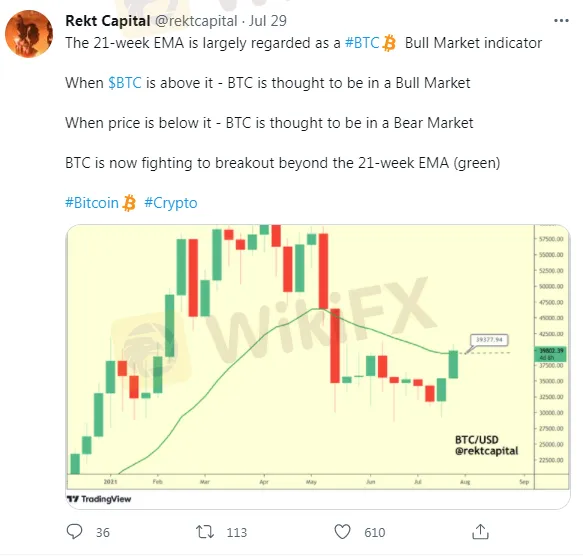Click the 610 likes count
This screenshot has height=558, width=583.
pos(374,533)
